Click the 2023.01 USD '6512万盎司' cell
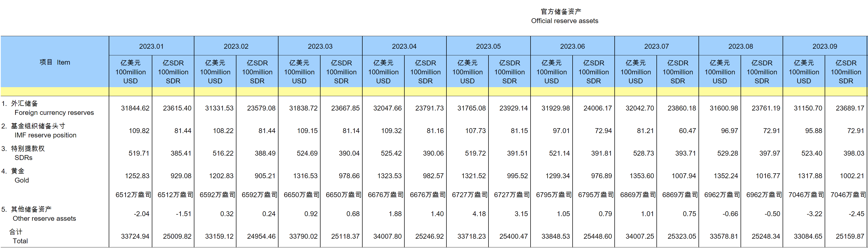868x251 pixels. 133,195
